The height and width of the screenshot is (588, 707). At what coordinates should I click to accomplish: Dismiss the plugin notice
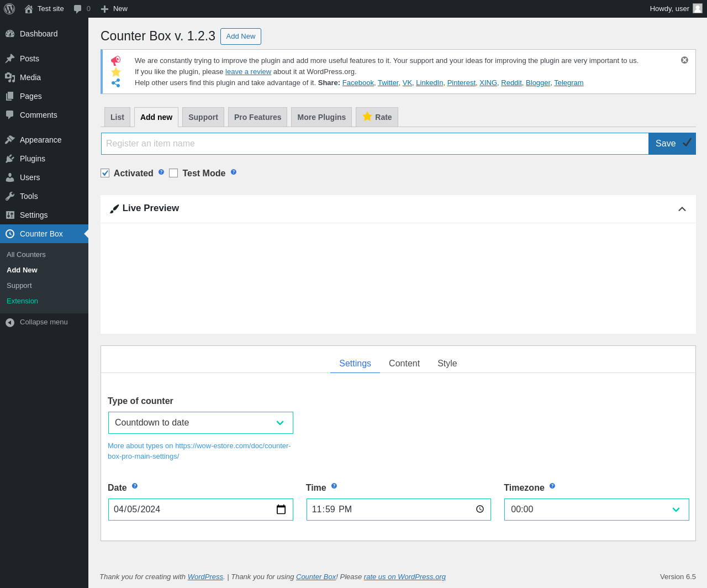(684, 60)
